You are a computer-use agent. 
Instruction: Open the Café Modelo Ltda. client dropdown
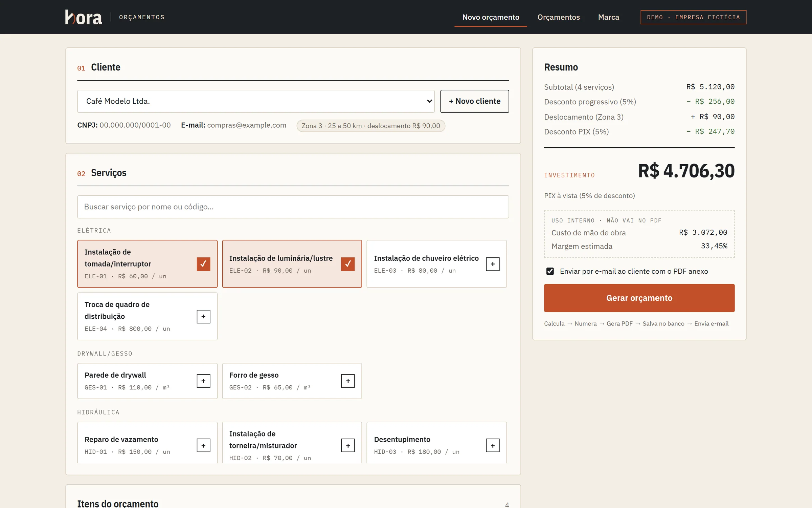pos(256,101)
